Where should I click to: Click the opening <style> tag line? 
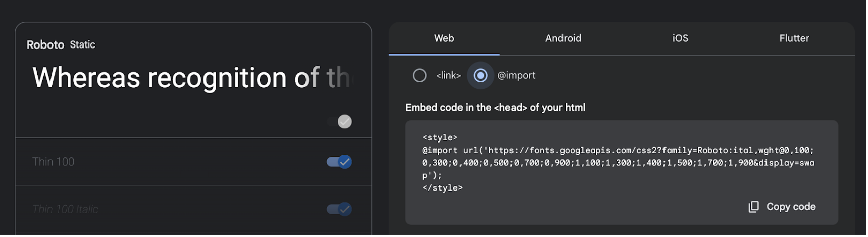click(x=440, y=137)
